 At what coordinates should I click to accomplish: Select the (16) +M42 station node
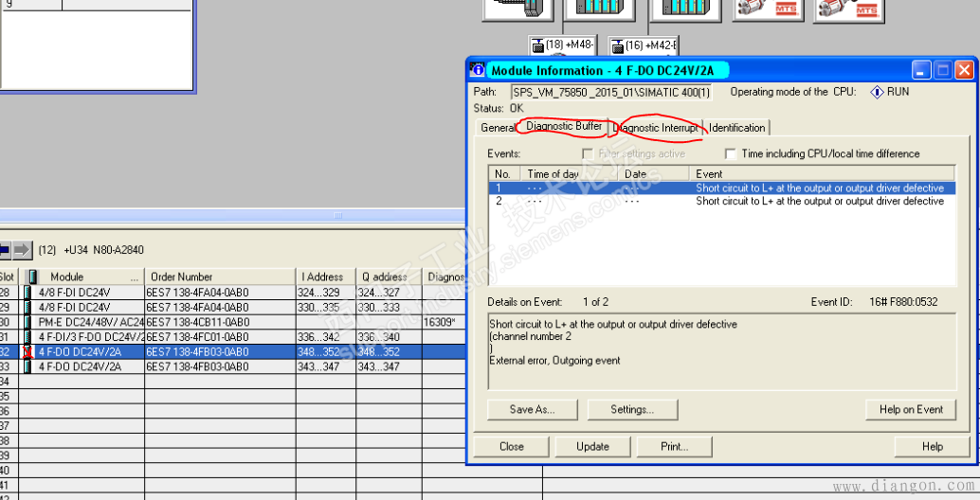[x=644, y=45]
